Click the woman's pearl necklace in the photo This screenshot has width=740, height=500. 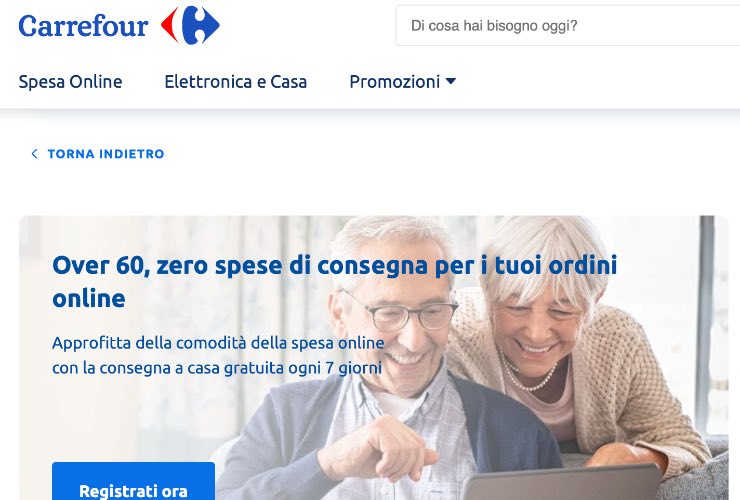click(526, 373)
